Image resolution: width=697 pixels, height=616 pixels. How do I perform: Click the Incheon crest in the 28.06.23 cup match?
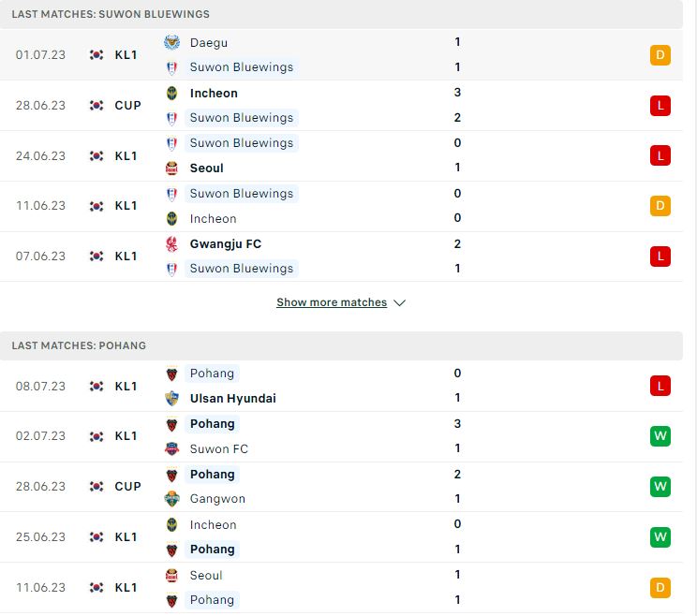click(171, 94)
